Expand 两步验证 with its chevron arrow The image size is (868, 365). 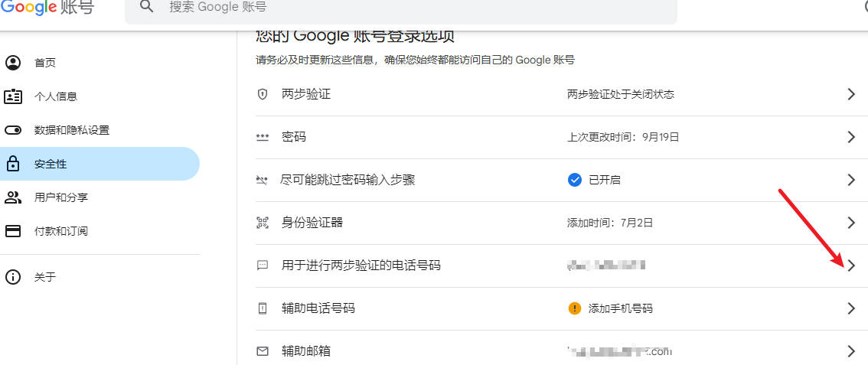[x=851, y=95]
